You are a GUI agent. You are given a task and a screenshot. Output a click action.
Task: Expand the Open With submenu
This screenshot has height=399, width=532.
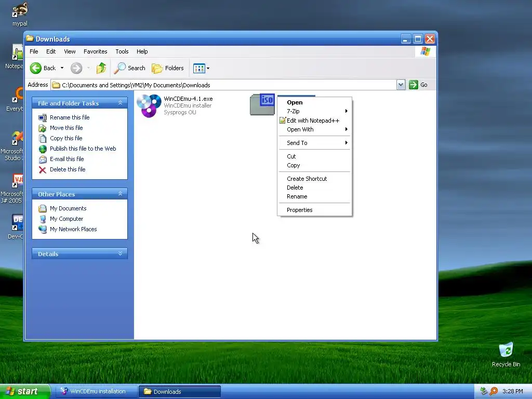click(314, 129)
